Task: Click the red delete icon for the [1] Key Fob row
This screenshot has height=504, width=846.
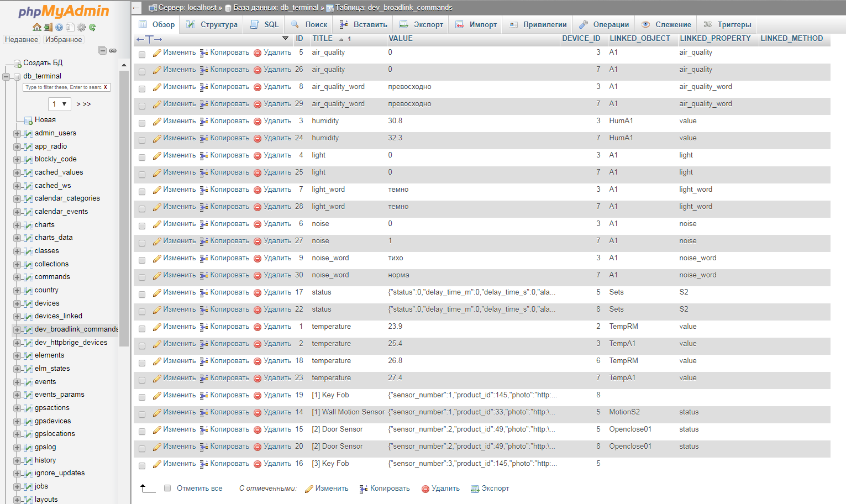Action: [x=258, y=396]
